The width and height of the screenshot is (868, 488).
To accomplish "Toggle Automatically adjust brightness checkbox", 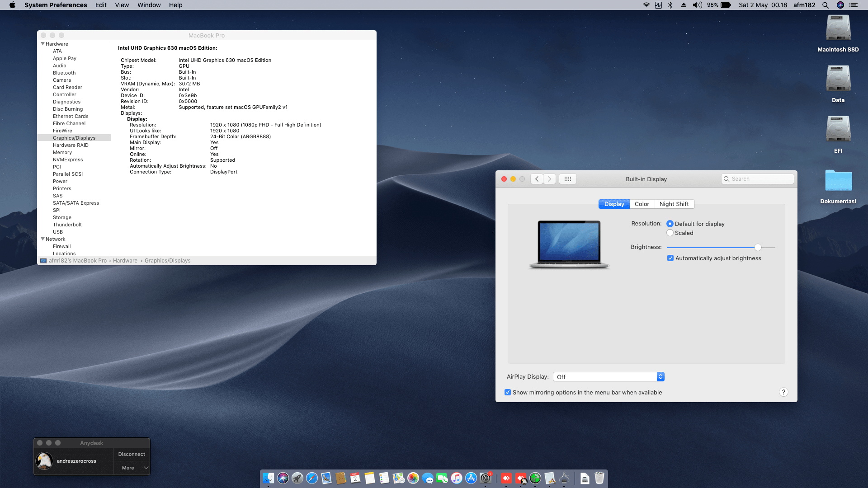I will (x=670, y=258).
